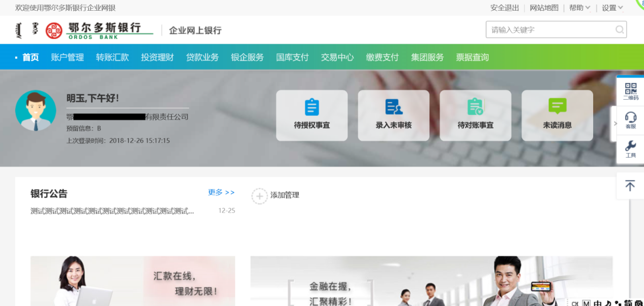
Task: Open the 录入未审核 icon tile
Action: [393, 108]
